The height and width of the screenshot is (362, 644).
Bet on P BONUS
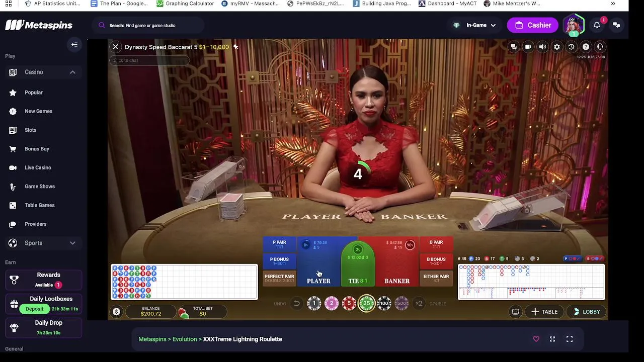pos(279,261)
